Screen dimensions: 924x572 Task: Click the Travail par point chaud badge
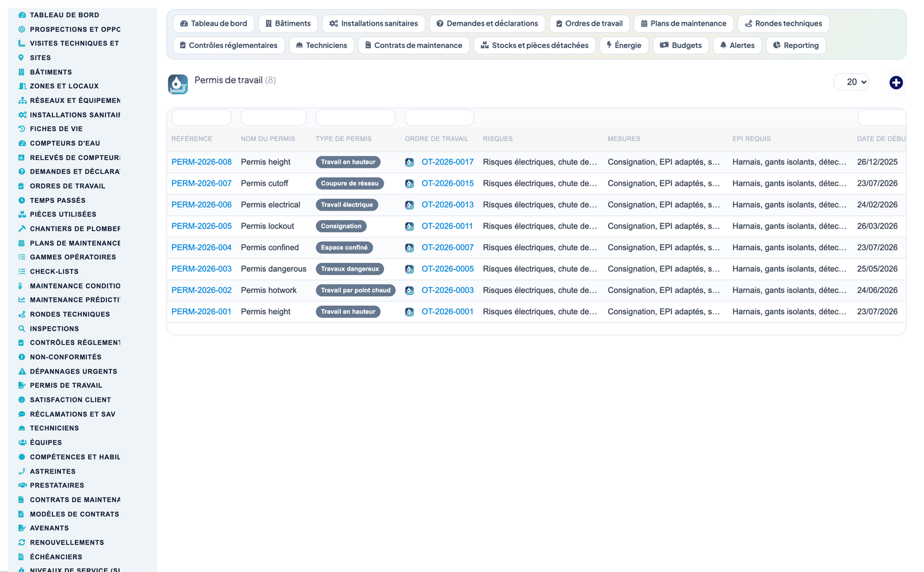(356, 290)
